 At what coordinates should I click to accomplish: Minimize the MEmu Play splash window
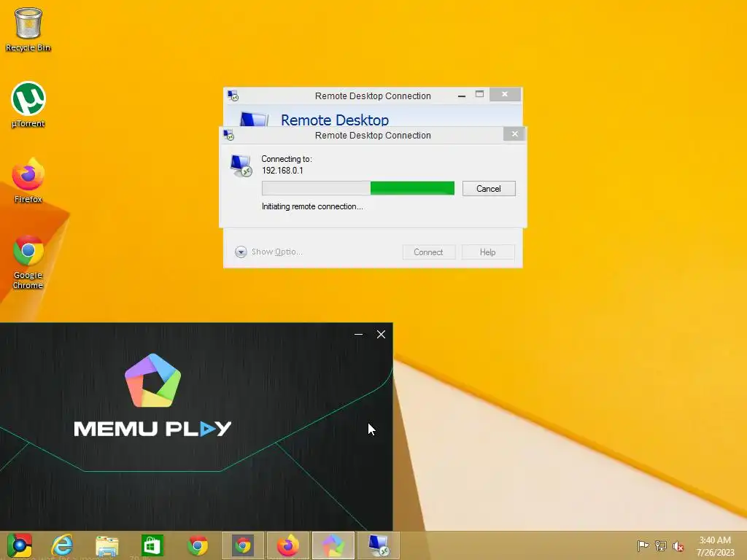[359, 334]
